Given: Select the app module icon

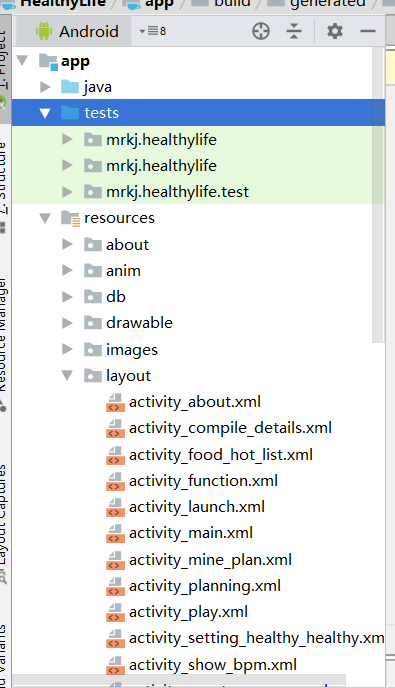Looking at the screenshot, I should [48, 61].
